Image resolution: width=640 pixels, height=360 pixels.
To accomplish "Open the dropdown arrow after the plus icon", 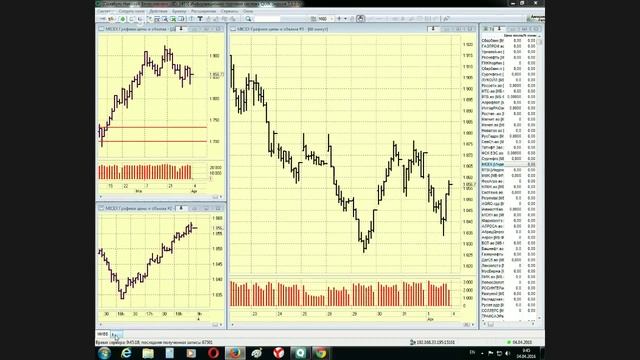I will click(x=345, y=19).
